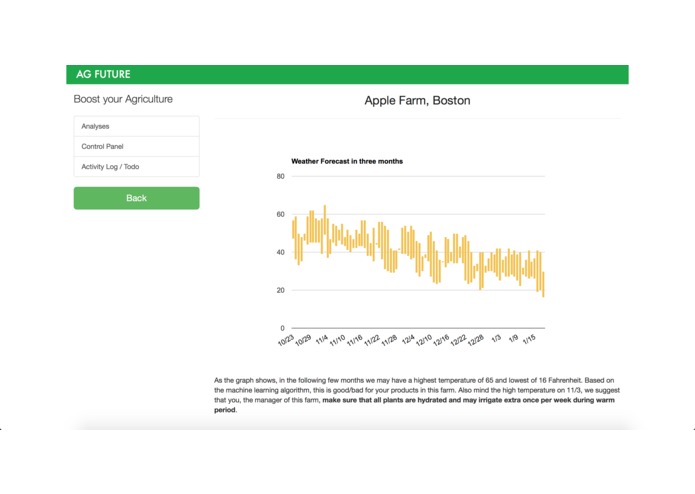Click the 12/10 date axis label
695x494 pixels.
click(x=424, y=340)
